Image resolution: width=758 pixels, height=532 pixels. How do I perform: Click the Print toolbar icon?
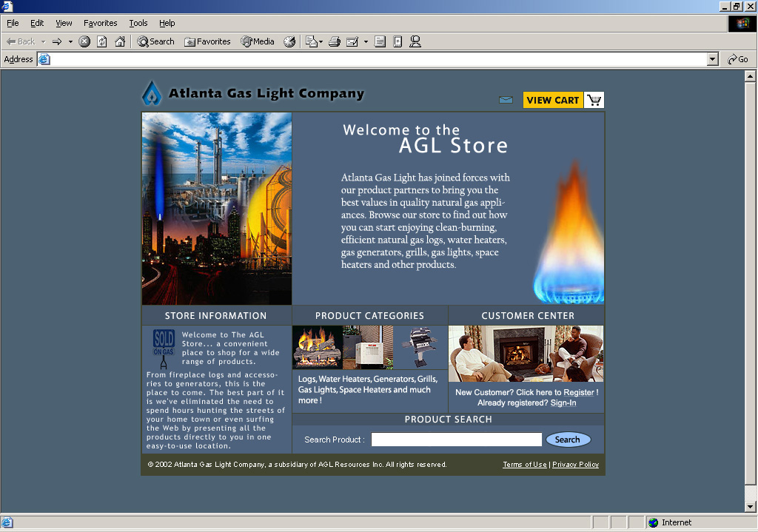335,41
